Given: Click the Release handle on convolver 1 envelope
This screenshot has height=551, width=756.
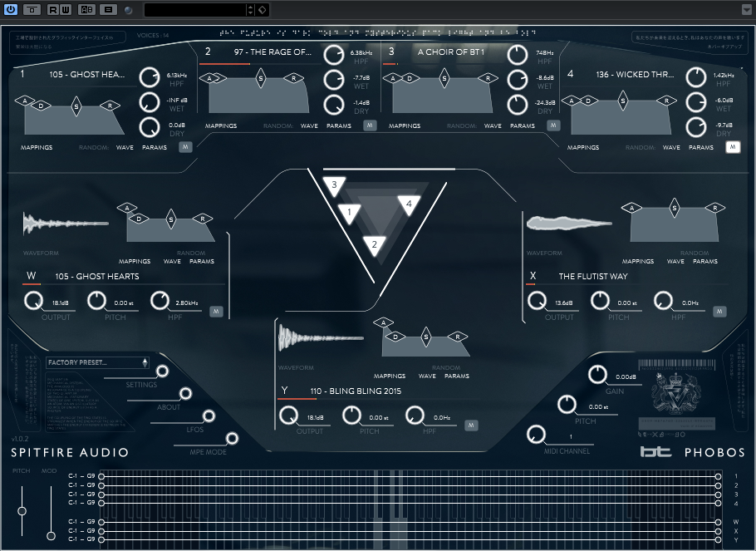Looking at the screenshot, I should 110,106.
